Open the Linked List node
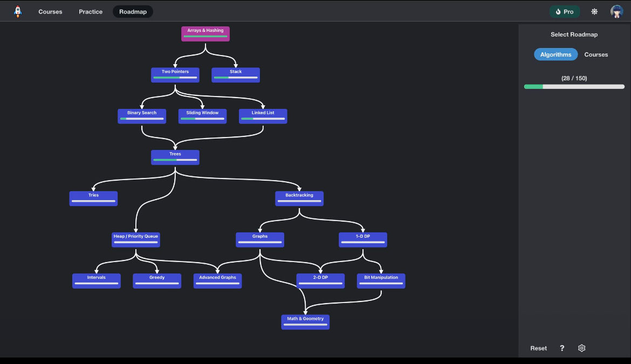 click(x=263, y=116)
